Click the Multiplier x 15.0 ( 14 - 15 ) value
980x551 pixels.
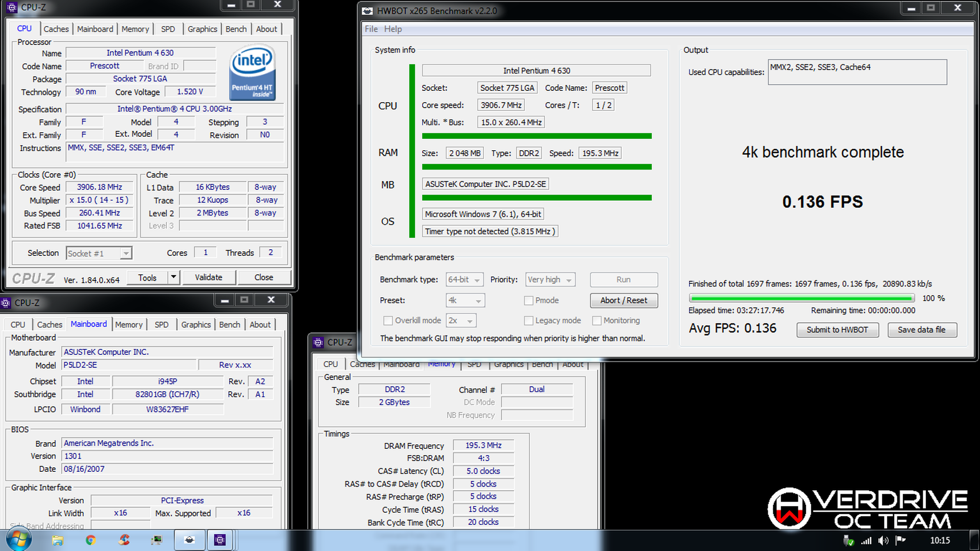[x=100, y=200]
